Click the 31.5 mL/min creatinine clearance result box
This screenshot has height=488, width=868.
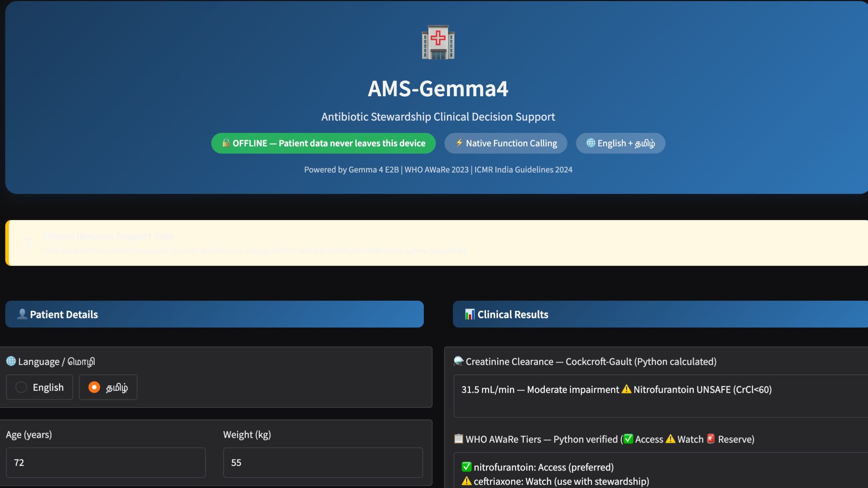660,396
